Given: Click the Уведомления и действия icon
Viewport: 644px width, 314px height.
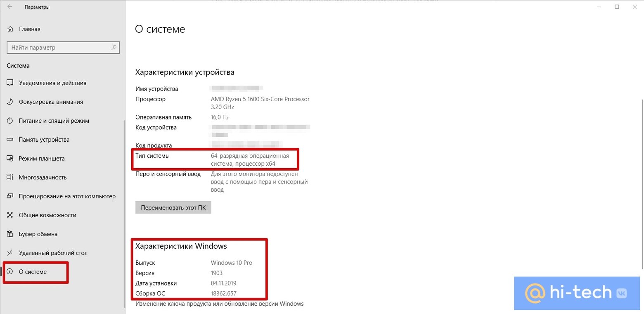Looking at the screenshot, I should [10, 83].
